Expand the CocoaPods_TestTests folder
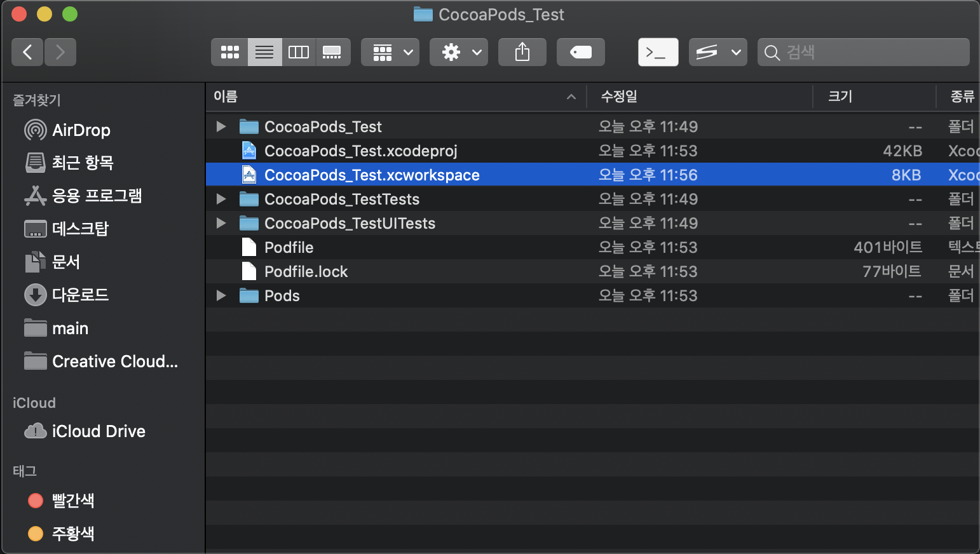This screenshot has height=554, width=980. [x=221, y=199]
